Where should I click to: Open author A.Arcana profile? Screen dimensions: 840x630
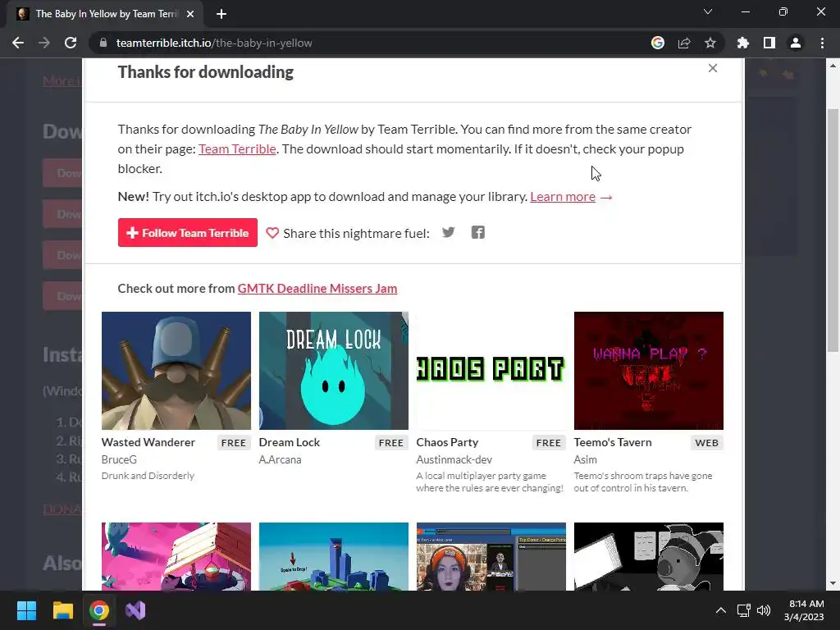[x=281, y=459]
